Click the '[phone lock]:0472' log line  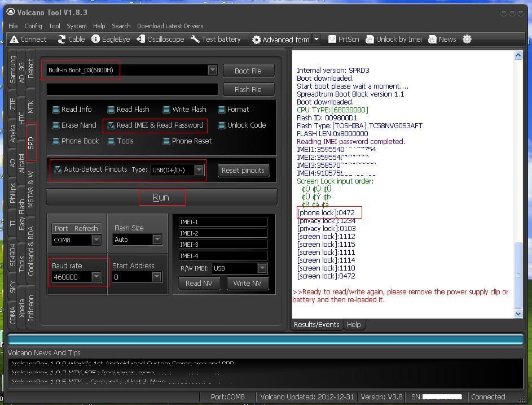click(326, 213)
